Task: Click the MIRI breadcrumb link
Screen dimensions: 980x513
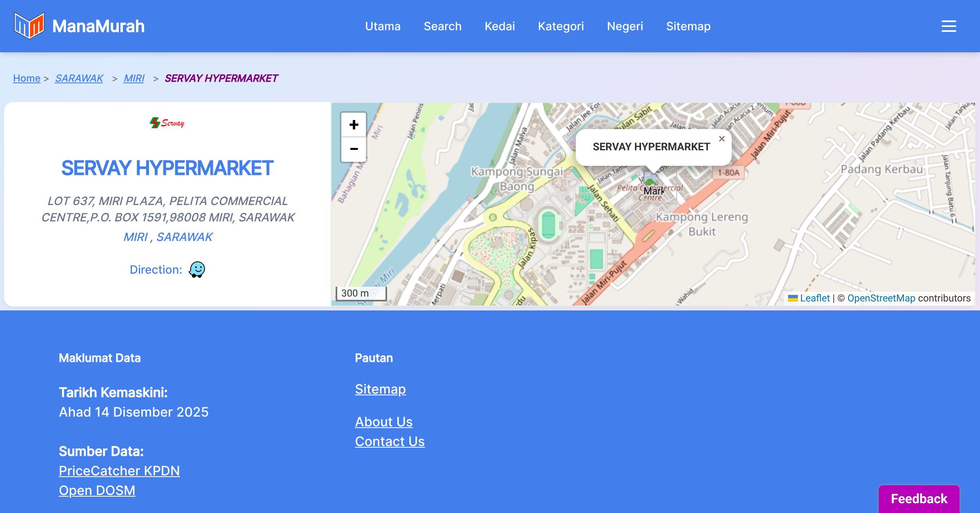Action: (134, 78)
